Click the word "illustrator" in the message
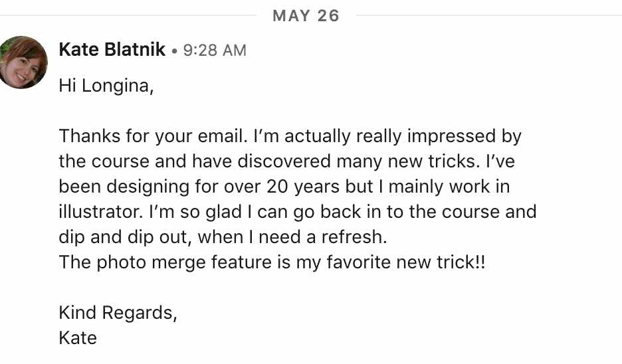 [100, 212]
